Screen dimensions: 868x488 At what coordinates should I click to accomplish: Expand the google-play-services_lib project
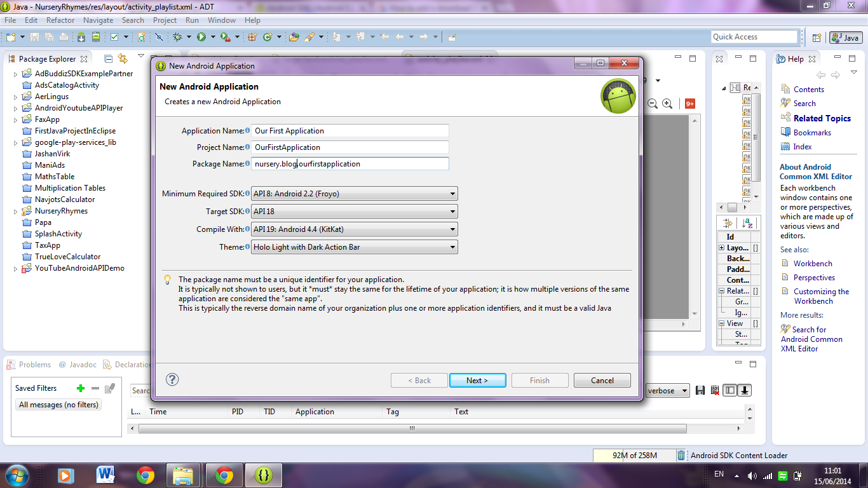pyautogui.click(x=16, y=142)
